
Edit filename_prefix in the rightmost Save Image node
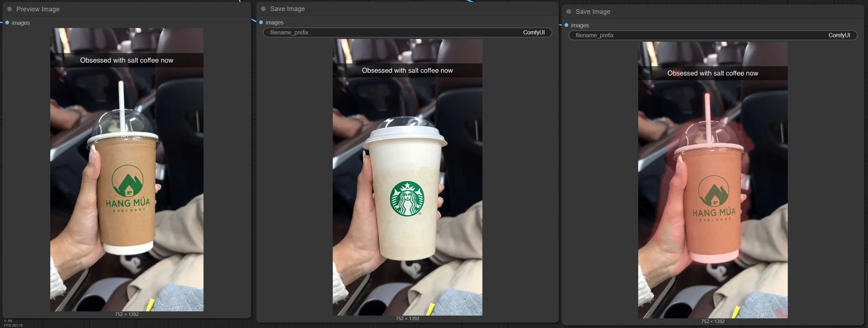[713, 35]
